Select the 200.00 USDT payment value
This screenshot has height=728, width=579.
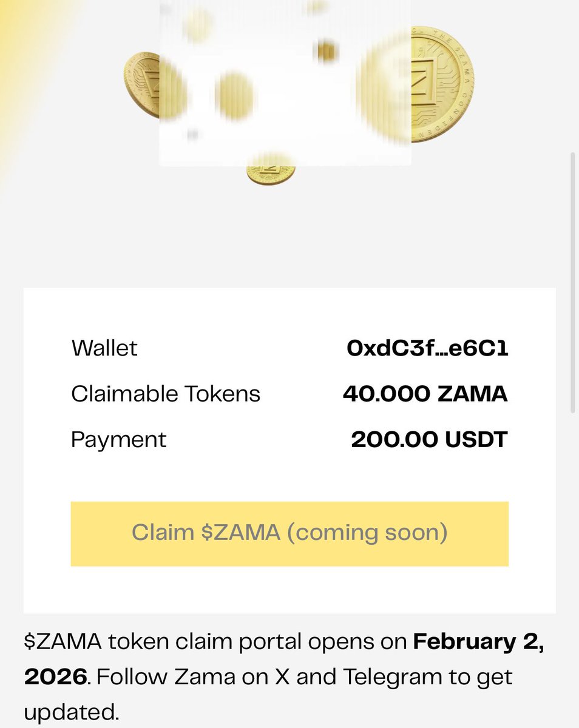click(428, 439)
